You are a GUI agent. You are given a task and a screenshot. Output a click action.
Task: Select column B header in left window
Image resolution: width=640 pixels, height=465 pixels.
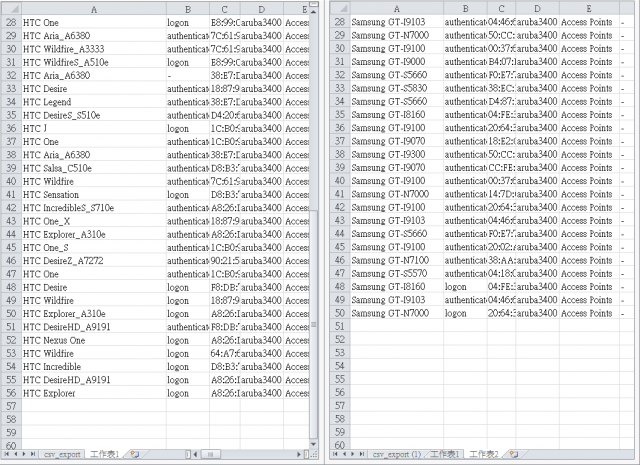tap(188, 9)
